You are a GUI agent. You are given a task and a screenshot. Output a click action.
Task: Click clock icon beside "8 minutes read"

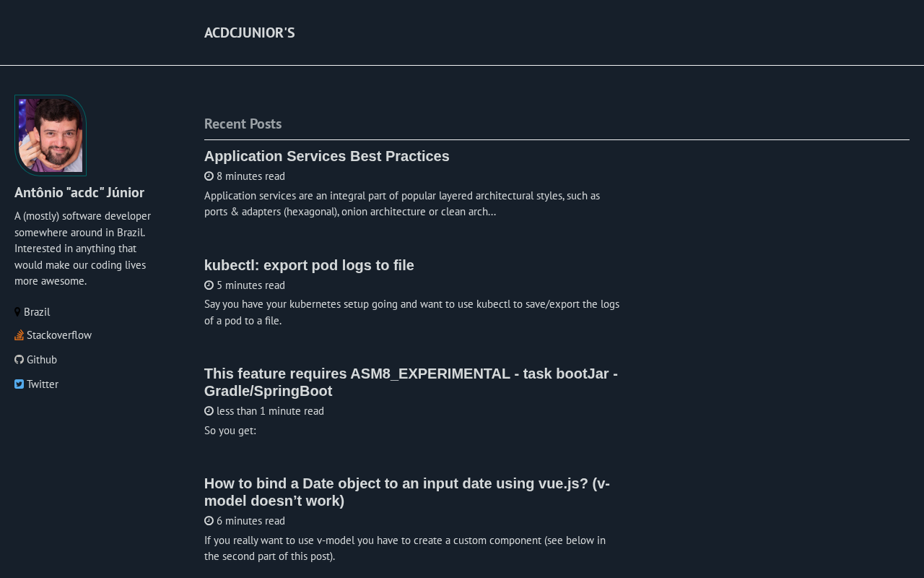pyautogui.click(x=209, y=176)
